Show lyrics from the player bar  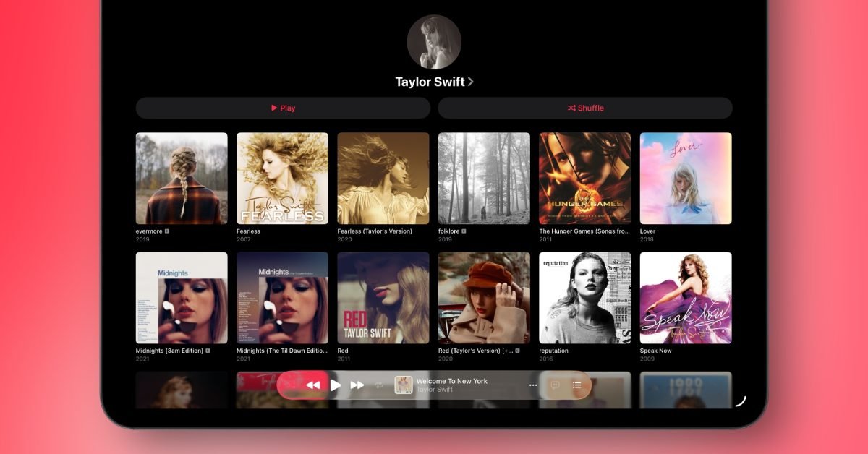(x=555, y=385)
